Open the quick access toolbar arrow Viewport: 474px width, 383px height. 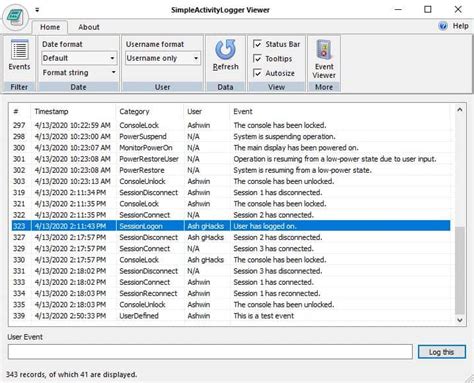point(37,10)
